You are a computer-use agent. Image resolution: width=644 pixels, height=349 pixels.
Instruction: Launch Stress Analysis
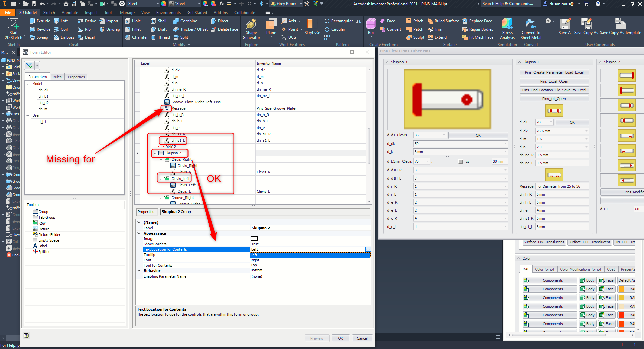(x=507, y=29)
